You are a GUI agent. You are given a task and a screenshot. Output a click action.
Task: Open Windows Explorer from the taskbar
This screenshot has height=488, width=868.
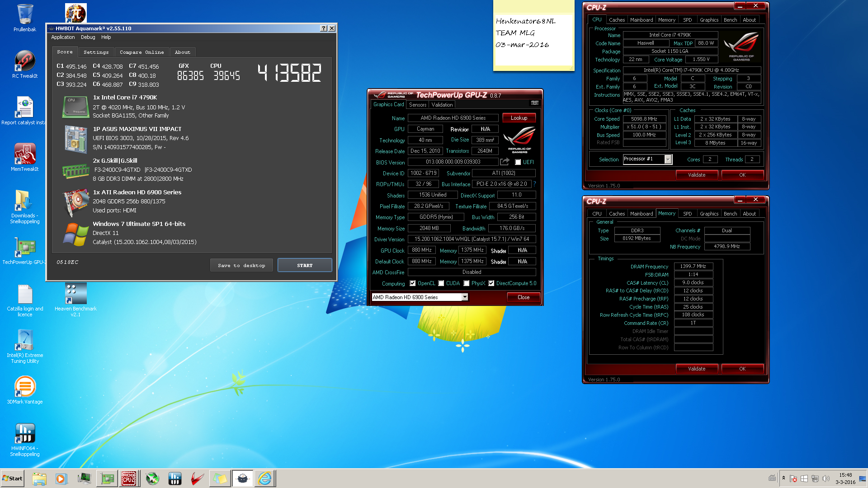click(x=39, y=479)
